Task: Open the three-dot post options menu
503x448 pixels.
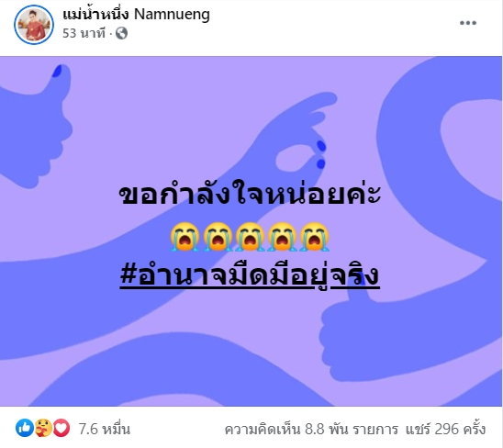Action: (468, 23)
